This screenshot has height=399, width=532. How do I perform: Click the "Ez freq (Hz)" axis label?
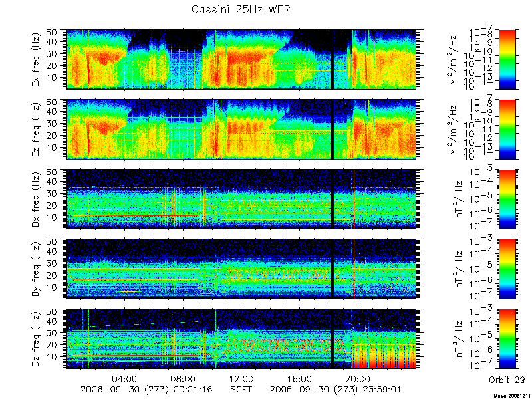36,129
